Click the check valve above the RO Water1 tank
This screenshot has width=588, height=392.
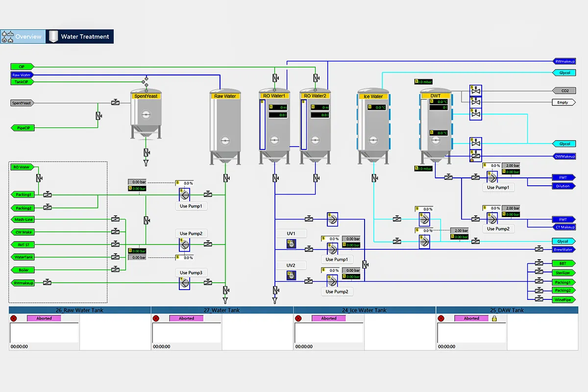tap(275, 78)
